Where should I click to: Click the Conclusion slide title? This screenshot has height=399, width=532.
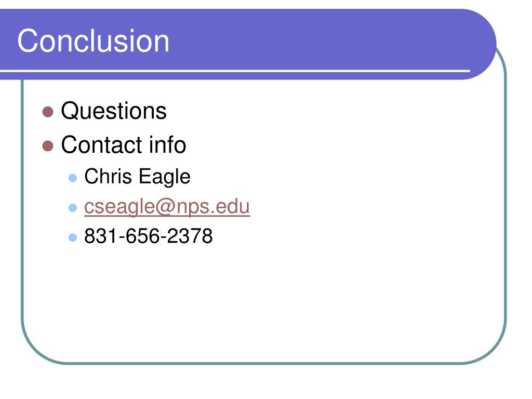(94, 41)
